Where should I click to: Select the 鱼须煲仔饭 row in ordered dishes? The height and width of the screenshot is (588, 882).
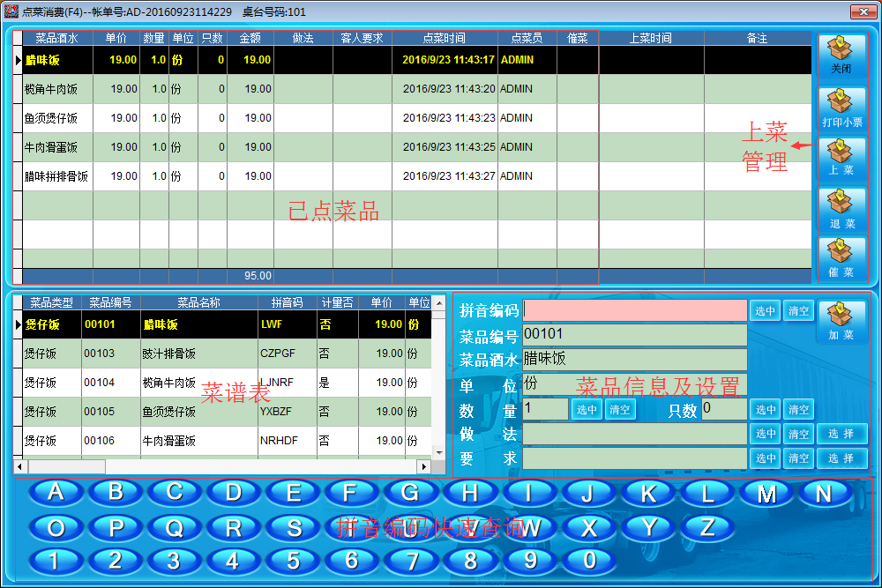click(x=51, y=118)
